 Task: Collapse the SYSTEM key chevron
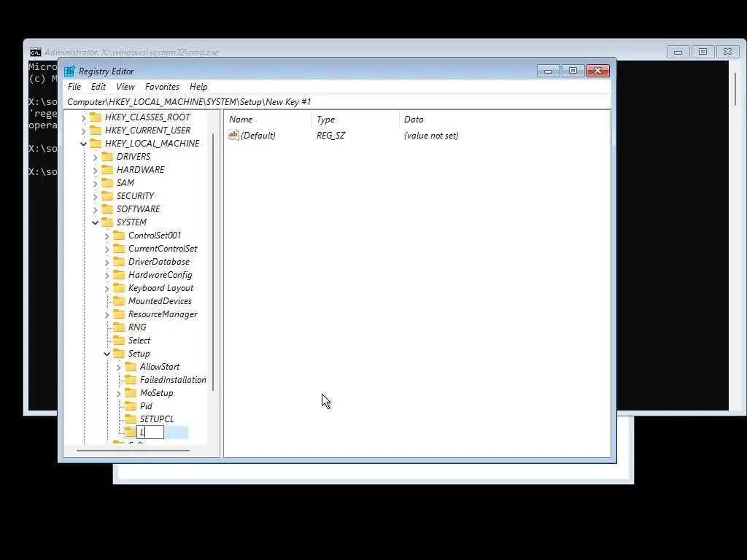(96, 222)
